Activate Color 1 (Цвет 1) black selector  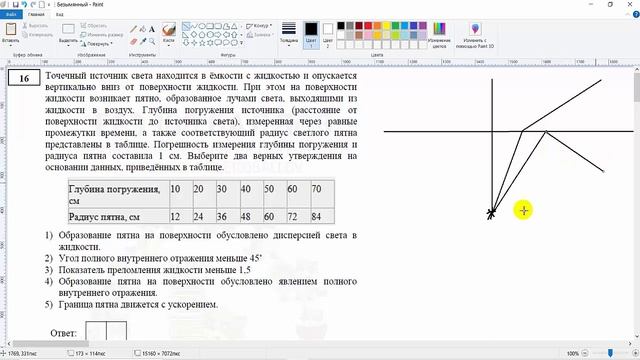pos(311,35)
